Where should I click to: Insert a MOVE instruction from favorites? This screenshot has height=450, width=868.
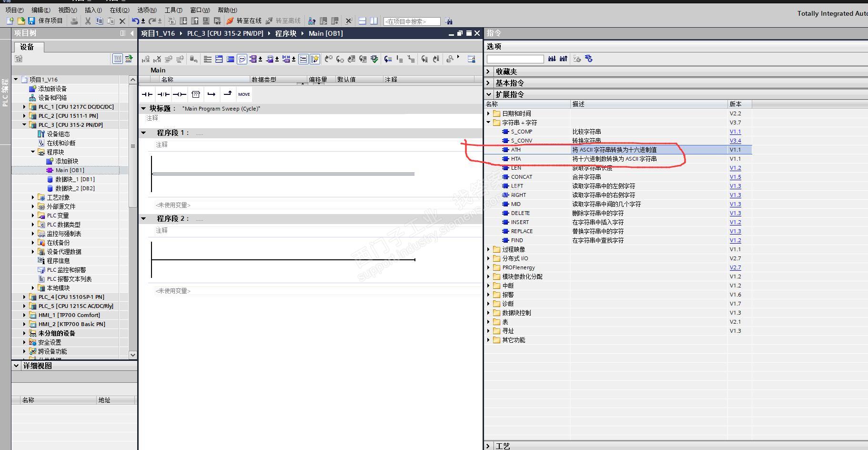click(x=244, y=94)
